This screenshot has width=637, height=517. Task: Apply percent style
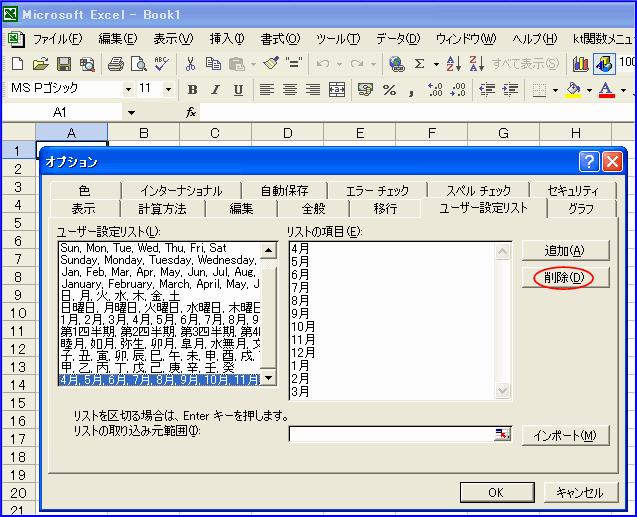coord(389,90)
